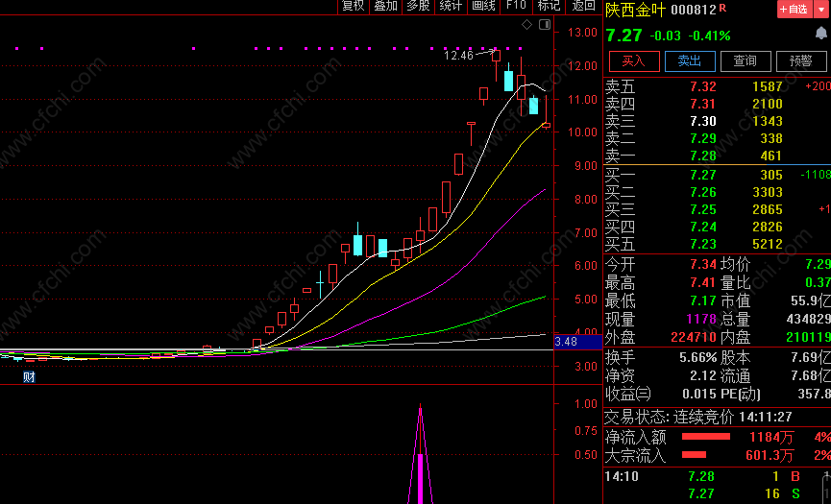The image size is (831, 504).
Task: Click the 查询 query button
Action: point(745,60)
